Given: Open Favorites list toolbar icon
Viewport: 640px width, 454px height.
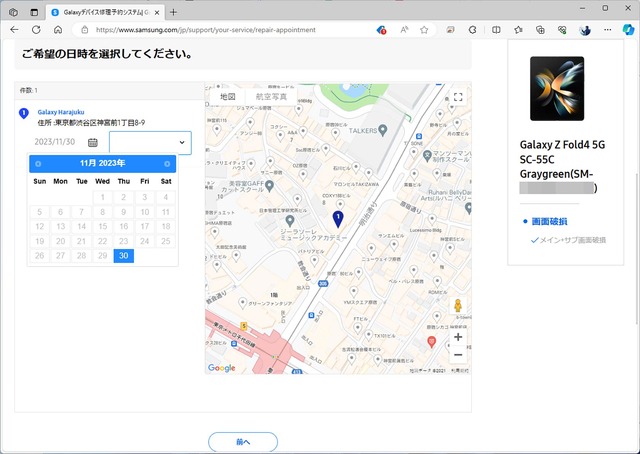Looking at the screenshot, I should coord(518,30).
